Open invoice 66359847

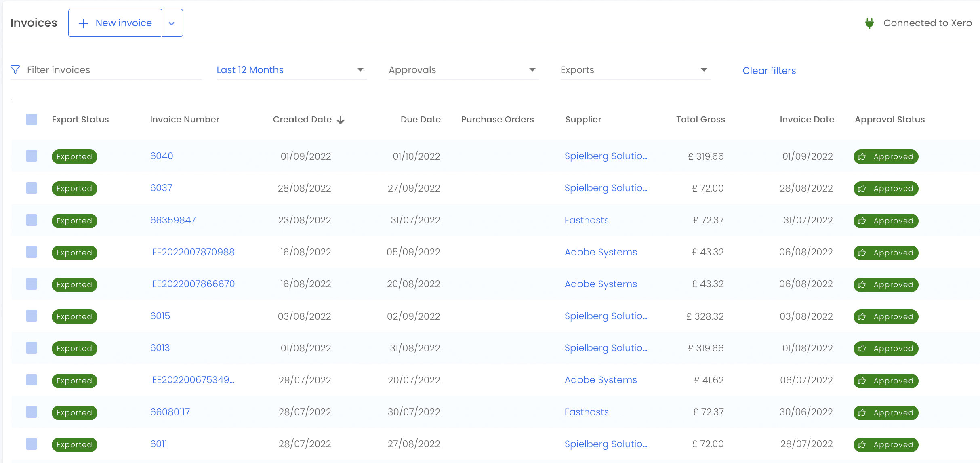173,220
